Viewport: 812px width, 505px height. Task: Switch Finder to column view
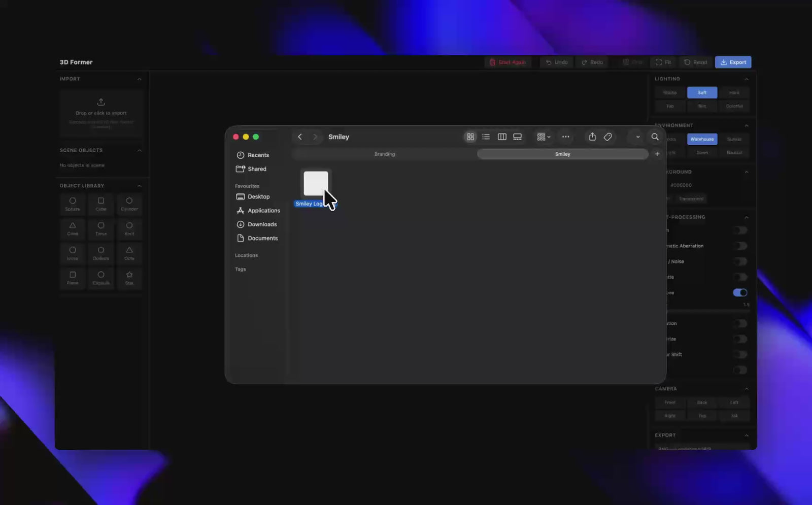click(x=502, y=137)
